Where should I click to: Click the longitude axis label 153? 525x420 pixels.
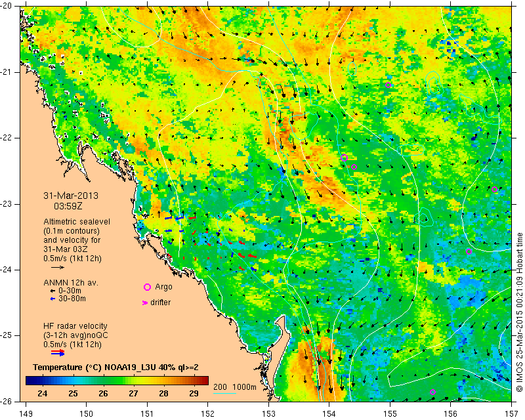pyautogui.click(x=268, y=413)
